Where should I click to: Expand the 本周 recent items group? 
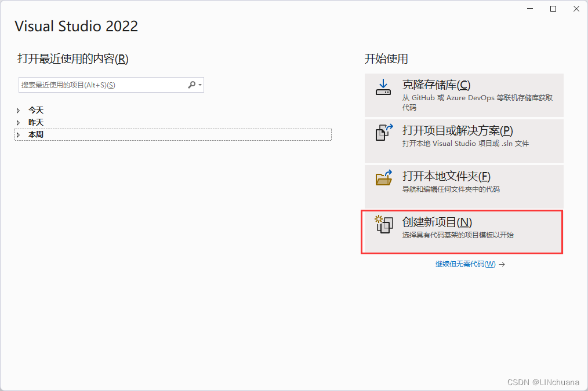tap(18, 135)
